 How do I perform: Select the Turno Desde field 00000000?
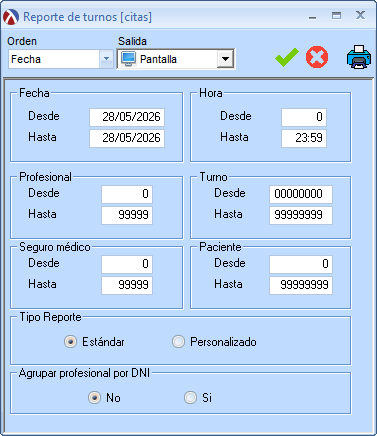pos(301,194)
